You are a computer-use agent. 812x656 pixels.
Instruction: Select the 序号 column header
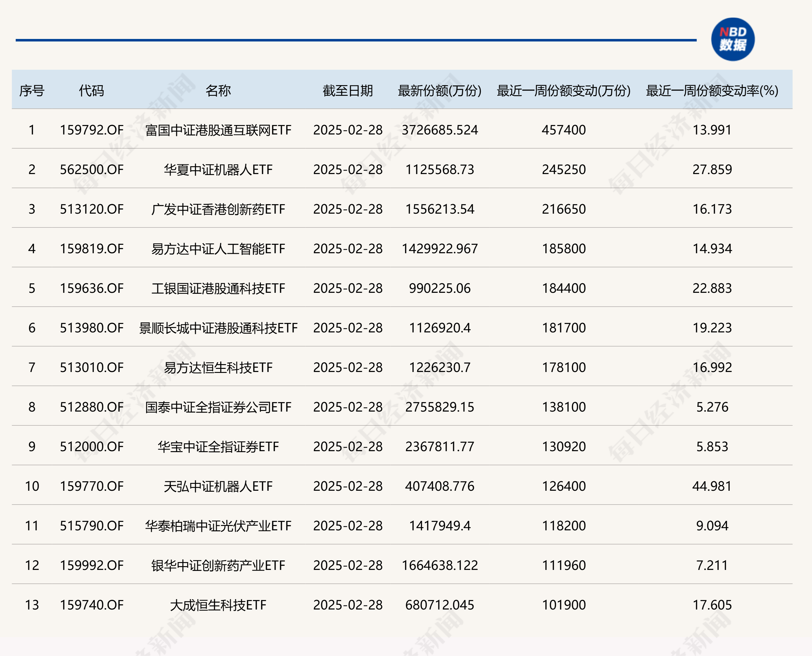click(32, 91)
